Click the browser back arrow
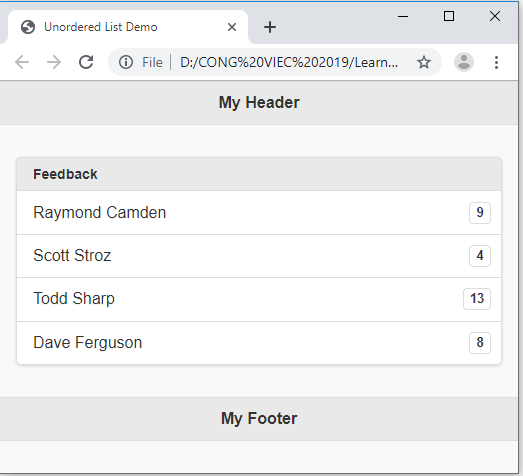This screenshot has width=523, height=476. click(x=22, y=62)
